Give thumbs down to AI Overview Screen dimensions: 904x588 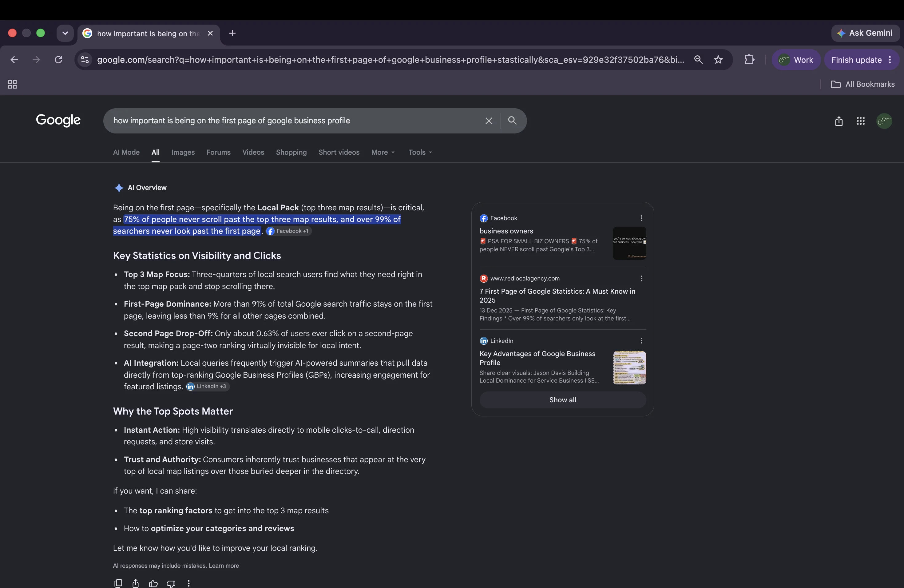(x=171, y=583)
